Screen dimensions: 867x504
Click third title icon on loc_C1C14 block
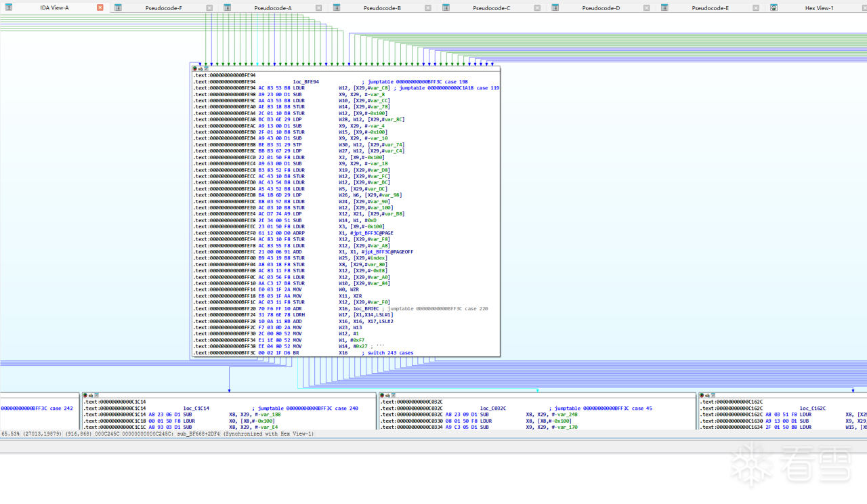pyautogui.click(x=97, y=395)
